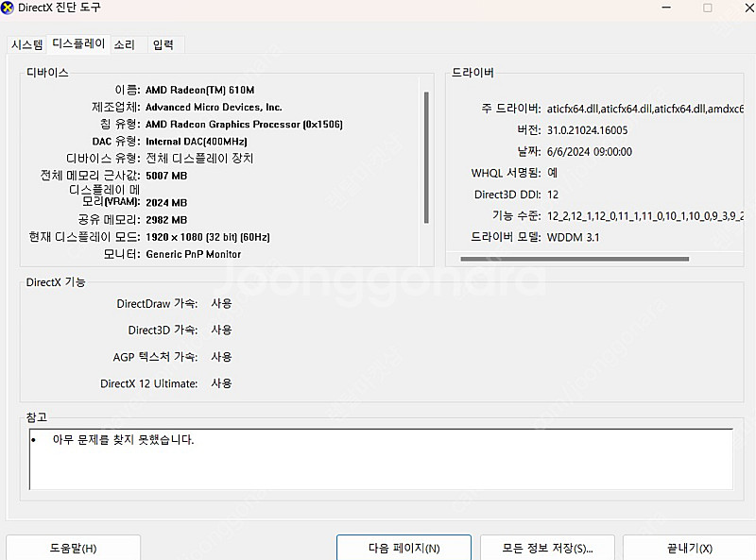Click the 주 드라이버: label
The height and width of the screenshot is (560, 756).
[x=511, y=109]
